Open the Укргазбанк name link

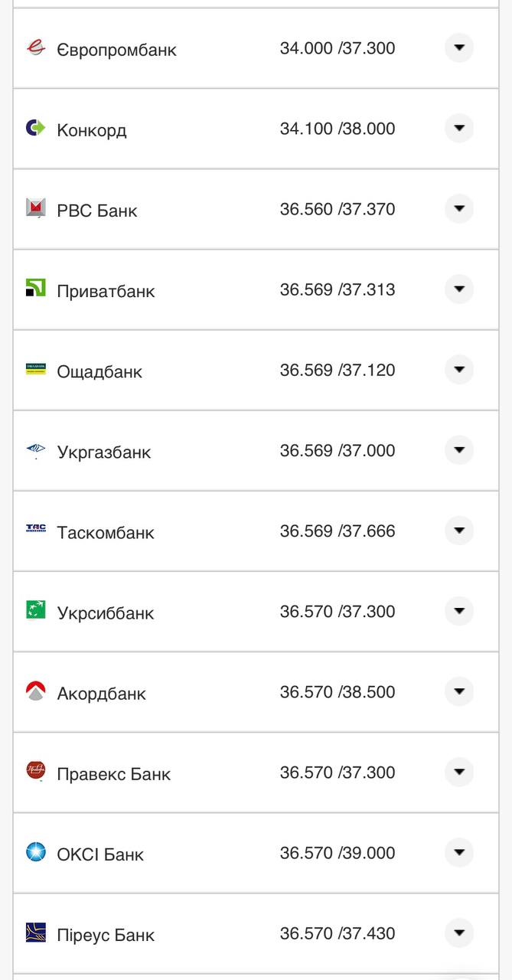(104, 452)
